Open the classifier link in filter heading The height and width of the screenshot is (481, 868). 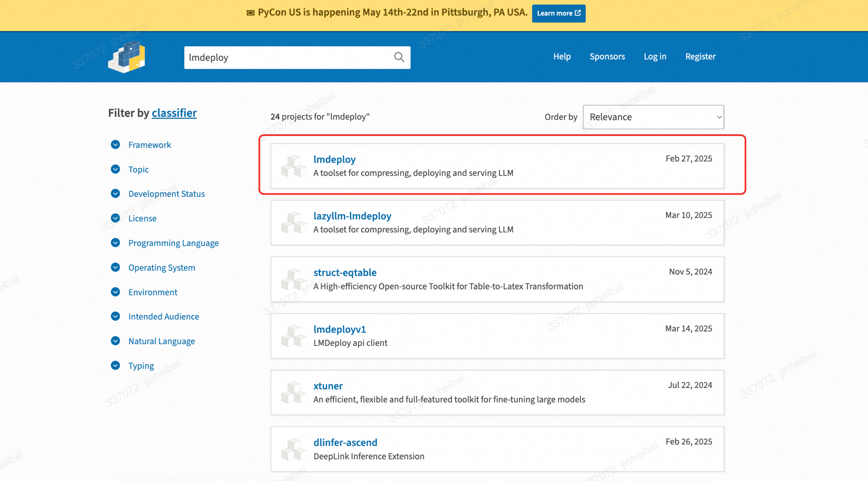tap(174, 113)
